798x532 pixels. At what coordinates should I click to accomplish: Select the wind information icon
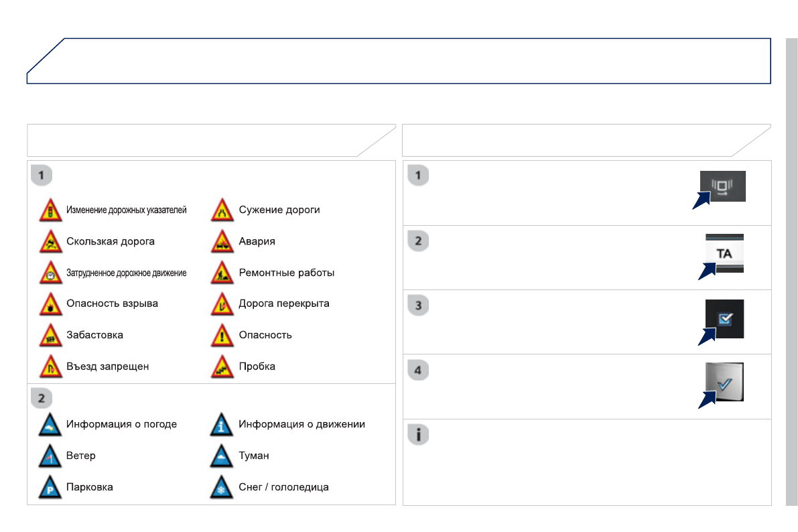coord(50,456)
